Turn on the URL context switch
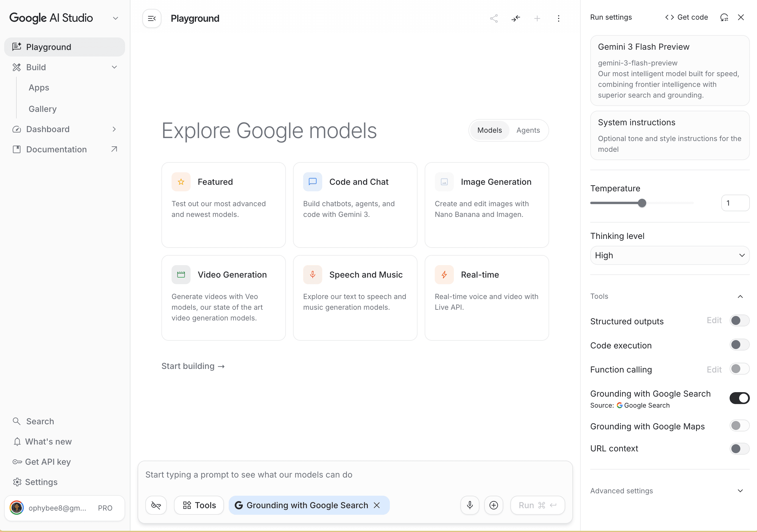The width and height of the screenshot is (757, 532). pos(739,449)
